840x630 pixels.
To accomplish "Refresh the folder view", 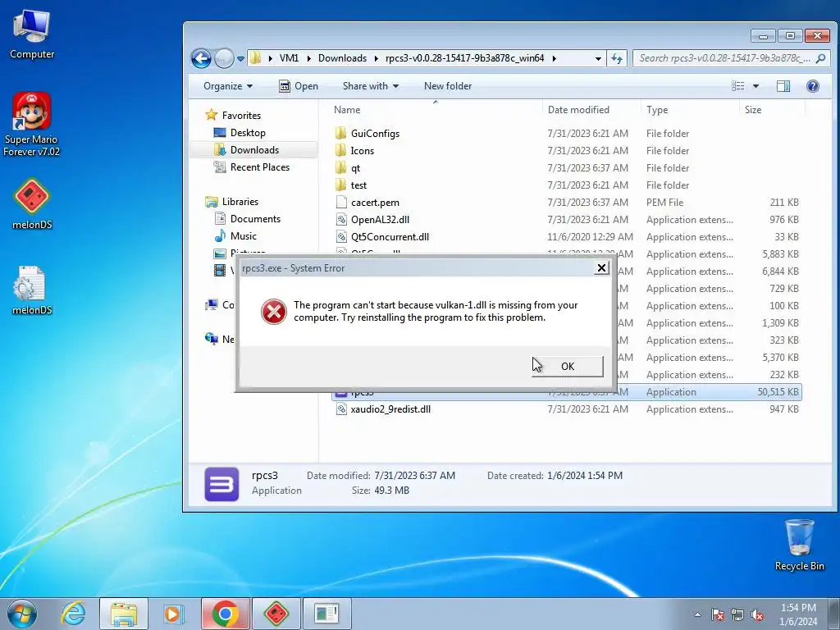I will (x=617, y=58).
